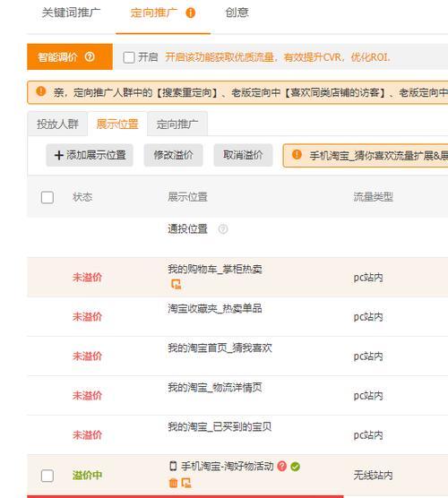Screen dimensions: 448x498
Task: Click the 我的淘宝_物流详情页 position name
Action: (x=215, y=388)
